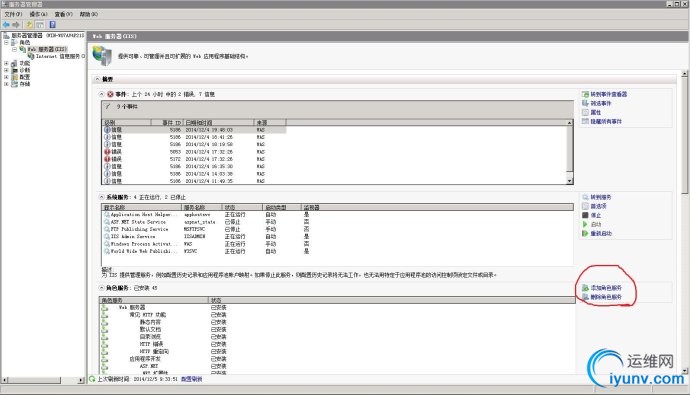Image resolution: width=690 pixels, height=395 pixels.
Task: Click the icon of the FTP Publishing Service row
Action: pyautogui.click(x=106, y=229)
